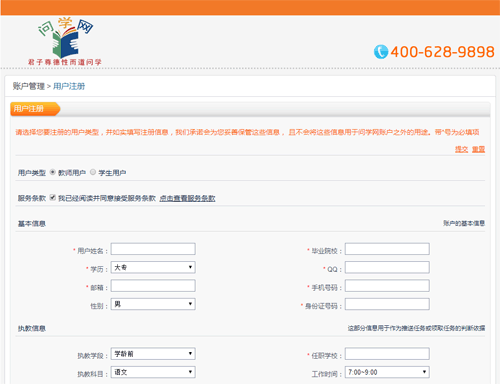Open the 点击查看服务条款 link

point(187,198)
